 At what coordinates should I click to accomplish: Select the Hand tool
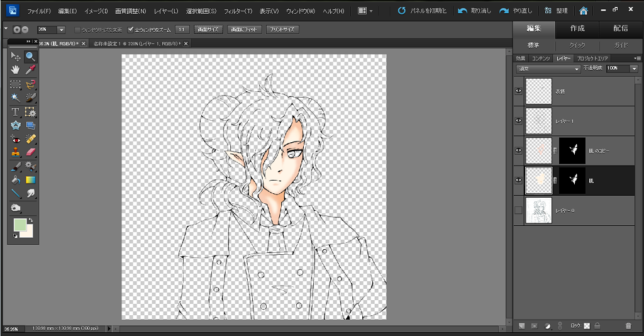16,69
